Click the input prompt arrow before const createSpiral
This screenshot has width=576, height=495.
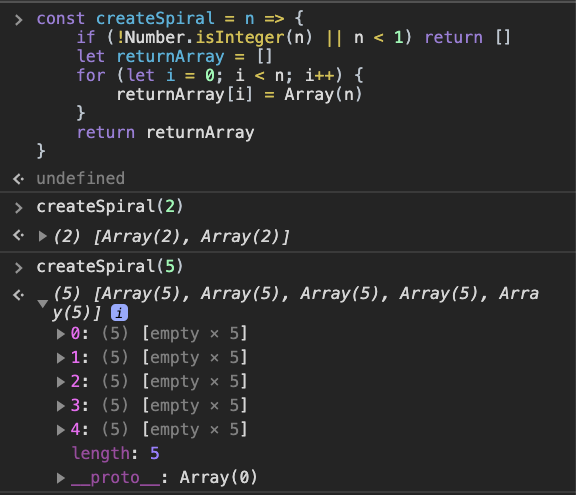19,19
